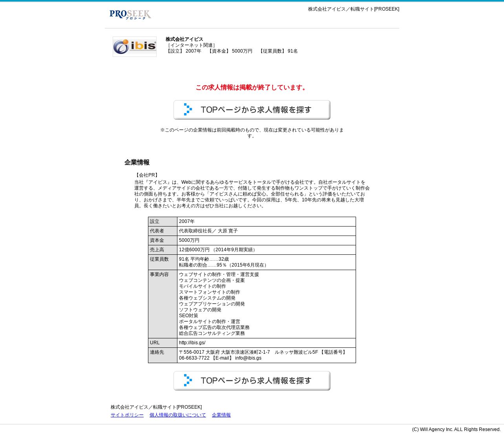The width and height of the screenshot is (504, 433).
Task: Click the 転職者の割合 95％ line
Action: pyautogui.click(x=223, y=265)
